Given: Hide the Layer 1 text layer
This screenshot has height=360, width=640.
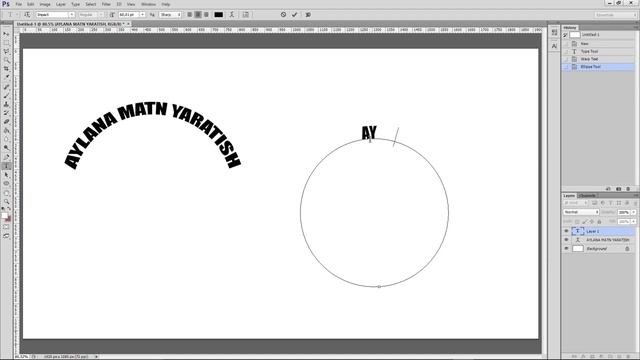Looking at the screenshot, I should 566,231.
